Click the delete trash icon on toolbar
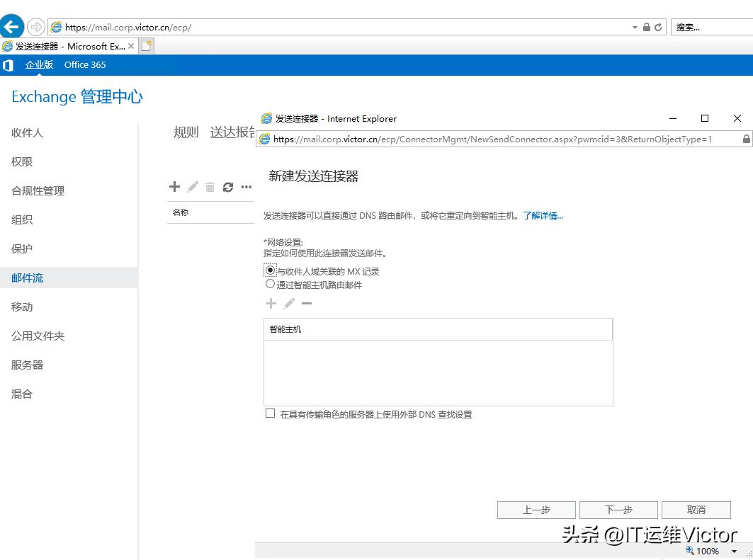 tap(210, 187)
